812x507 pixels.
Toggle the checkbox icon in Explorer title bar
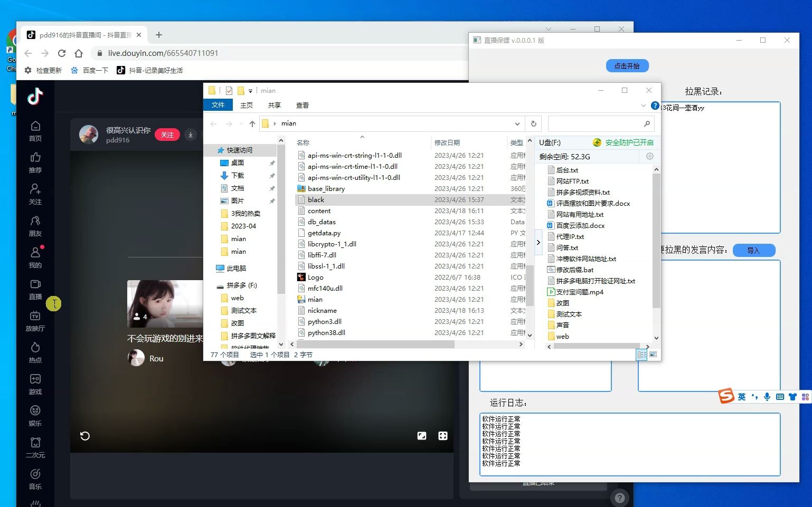(x=229, y=91)
